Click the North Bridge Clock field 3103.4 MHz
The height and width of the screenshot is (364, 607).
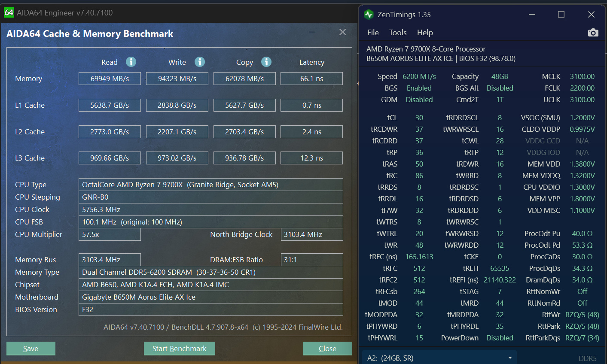(x=311, y=234)
